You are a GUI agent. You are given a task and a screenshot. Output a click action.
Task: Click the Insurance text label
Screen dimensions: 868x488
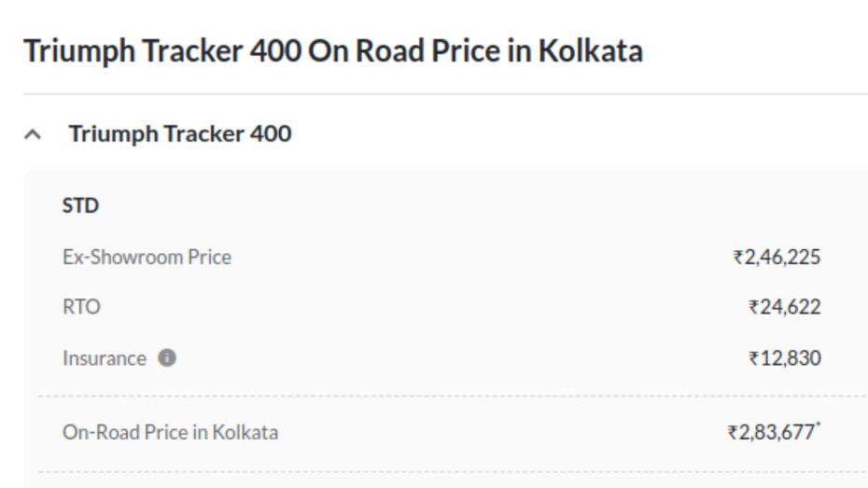pyautogui.click(x=105, y=358)
